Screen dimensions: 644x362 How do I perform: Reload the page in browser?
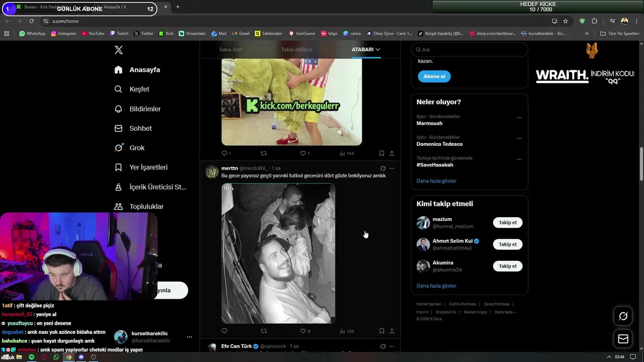pos(31,21)
